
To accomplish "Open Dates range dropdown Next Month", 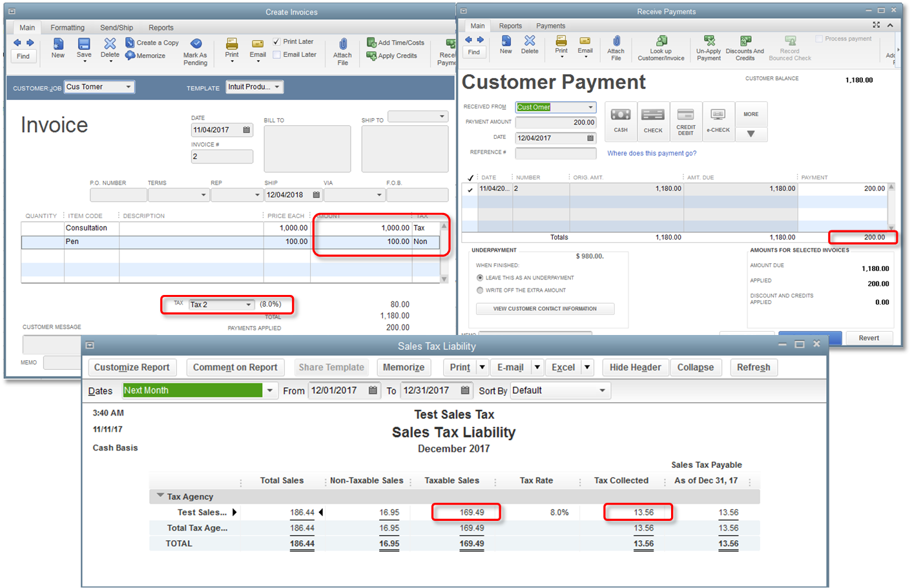I will point(270,390).
